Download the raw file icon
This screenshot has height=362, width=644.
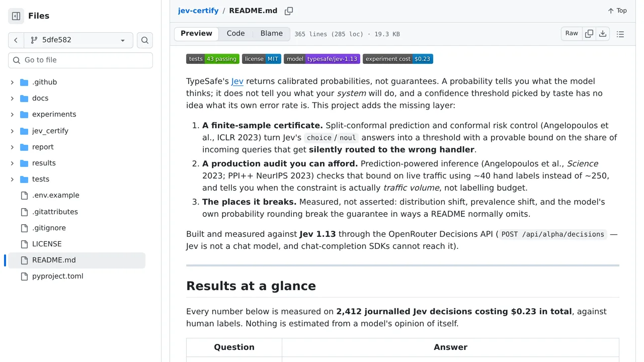[603, 34]
